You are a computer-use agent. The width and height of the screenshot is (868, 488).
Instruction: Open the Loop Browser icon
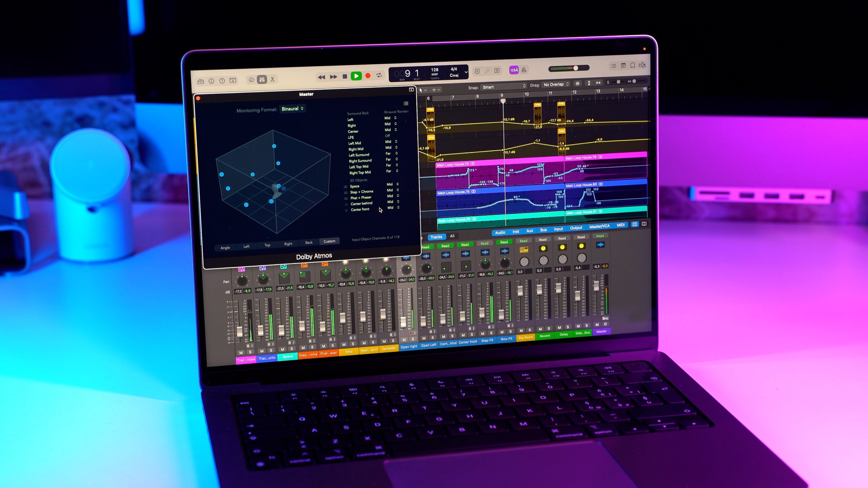pos(633,65)
